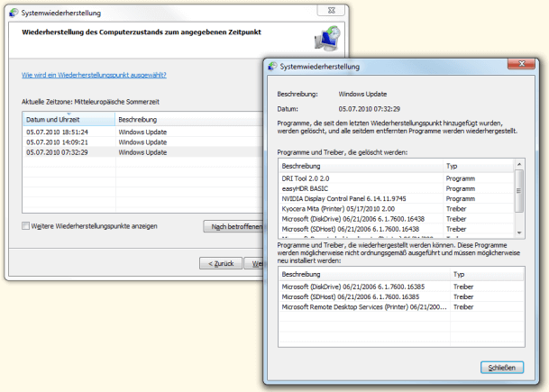Select 'Microsoft (DiskDrive) 06/21/2006 6.1.7600.16438' row

pyautogui.click(x=397, y=219)
